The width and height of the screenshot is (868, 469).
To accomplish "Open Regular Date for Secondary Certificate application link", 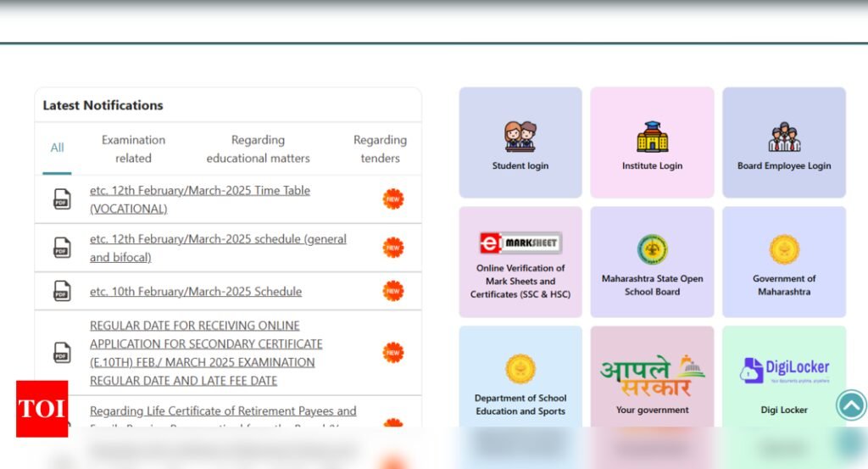I will pos(206,353).
